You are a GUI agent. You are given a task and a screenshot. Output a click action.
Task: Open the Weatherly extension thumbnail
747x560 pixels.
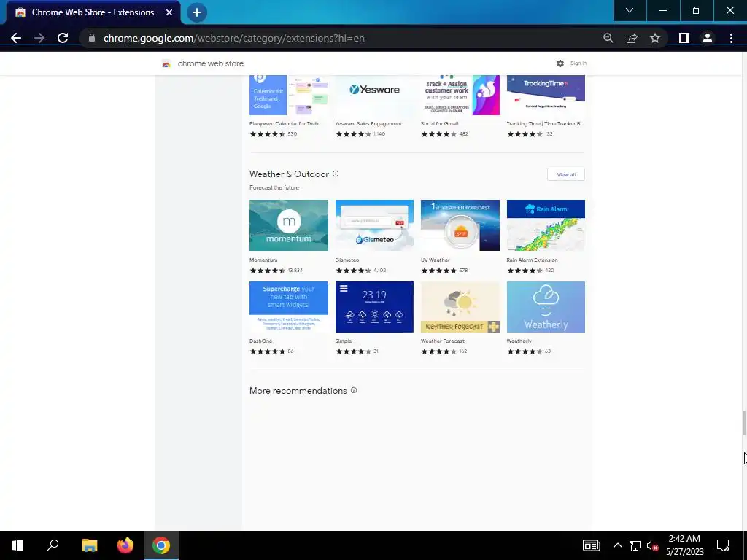(546, 307)
